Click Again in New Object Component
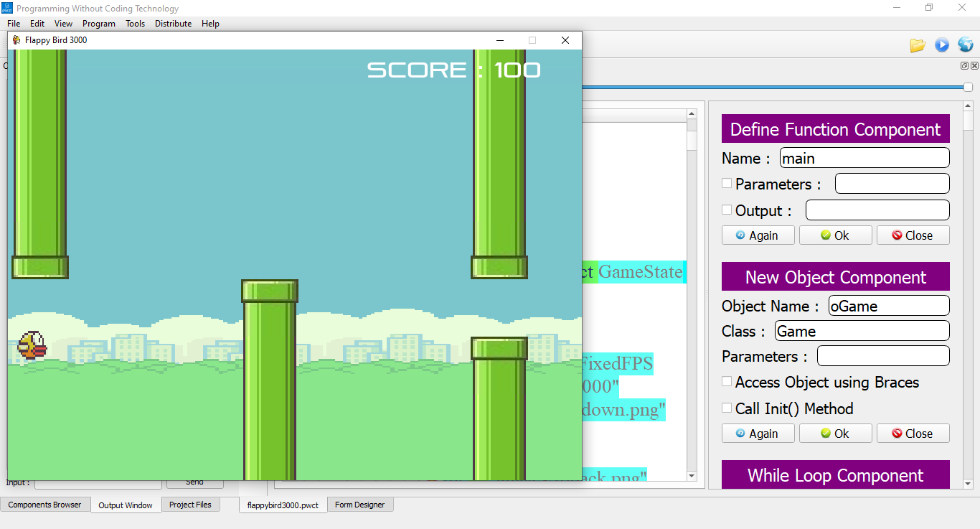The image size is (980, 529). coord(758,434)
